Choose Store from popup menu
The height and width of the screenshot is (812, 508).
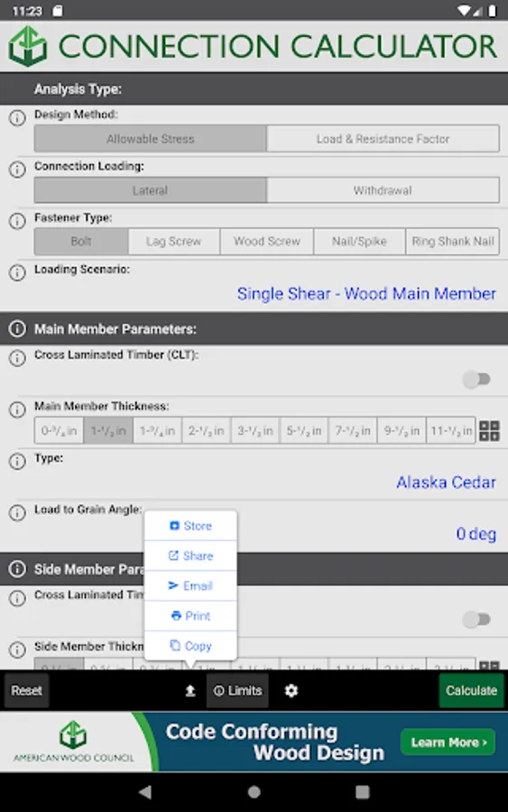190,526
